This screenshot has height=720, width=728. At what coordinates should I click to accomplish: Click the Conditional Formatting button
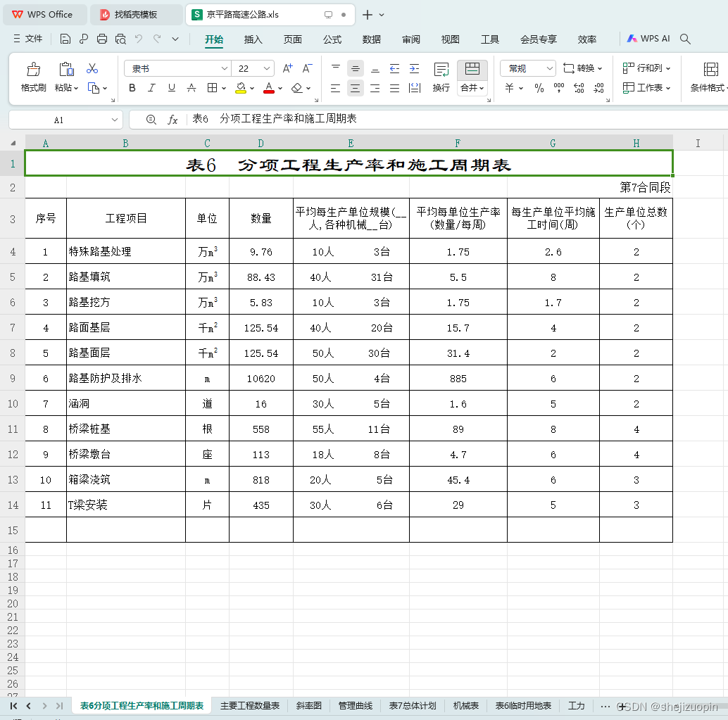(x=709, y=77)
